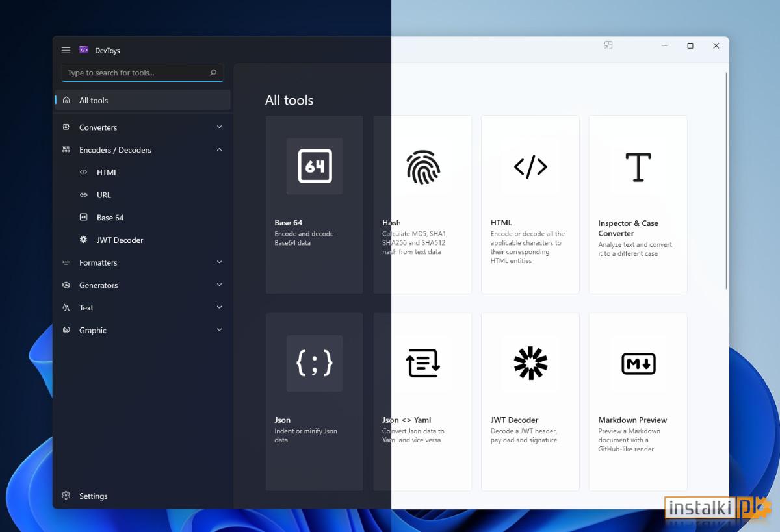Click the Generators label text
Viewport: 780px width, 532px height.
pyautogui.click(x=99, y=285)
